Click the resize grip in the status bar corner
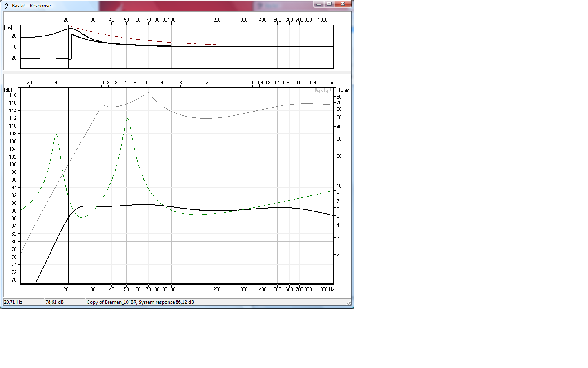This screenshot has height=368, width=588. coord(348,303)
